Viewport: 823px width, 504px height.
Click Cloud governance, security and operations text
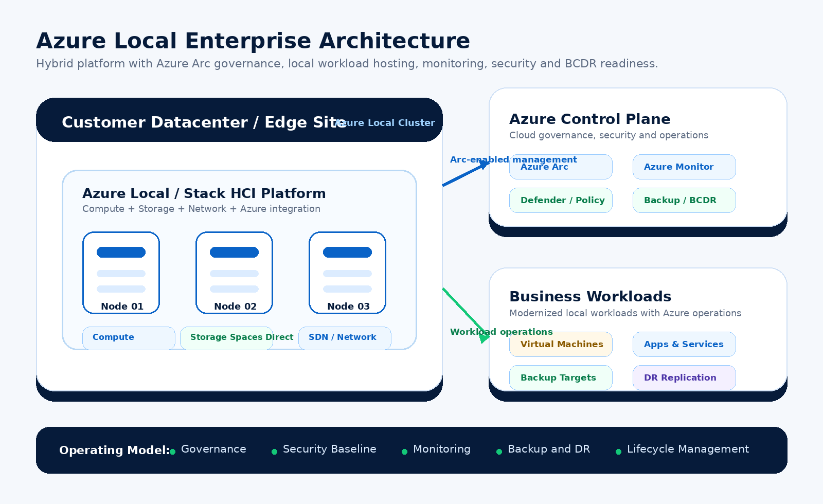pyautogui.click(x=609, y=135)
